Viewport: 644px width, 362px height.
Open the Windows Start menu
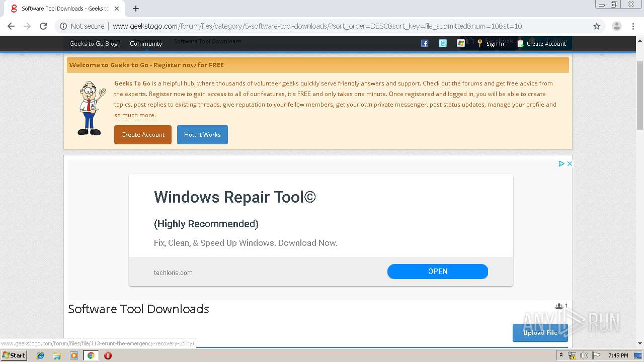point(14,355)
